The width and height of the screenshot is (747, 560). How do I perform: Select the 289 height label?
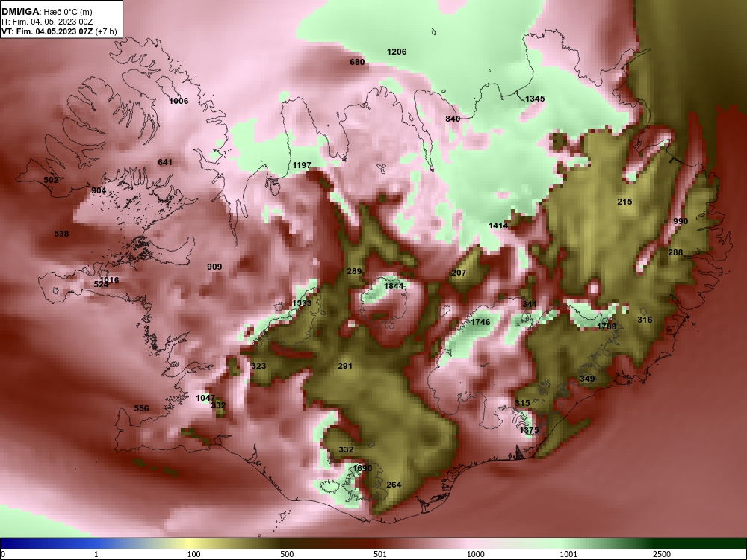[x=354, y=272]
